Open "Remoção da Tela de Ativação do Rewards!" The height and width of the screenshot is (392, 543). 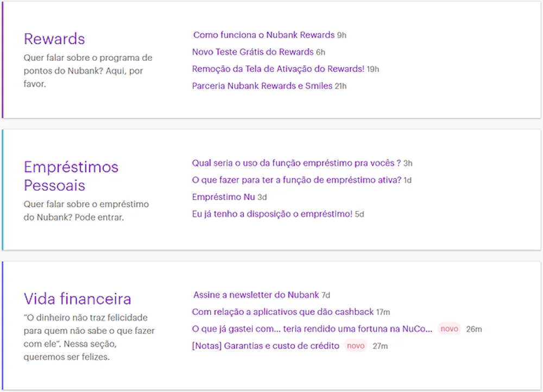click(x=278, y=69)
